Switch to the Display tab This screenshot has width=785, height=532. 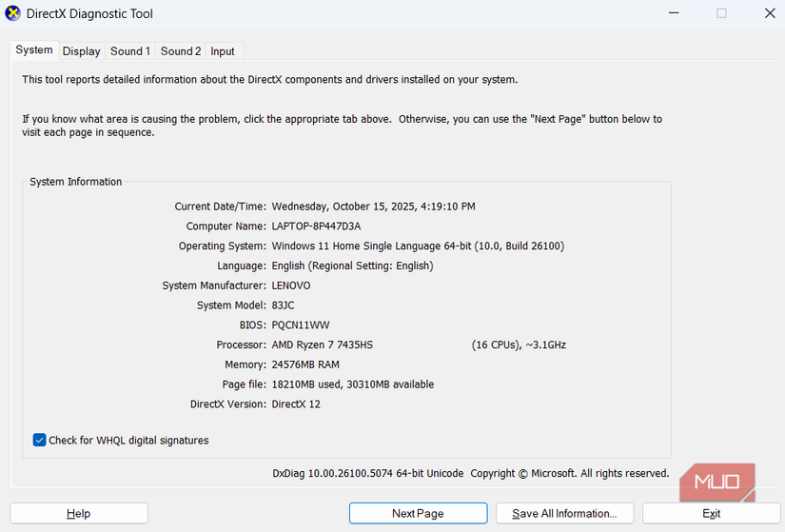click(82, 51)
